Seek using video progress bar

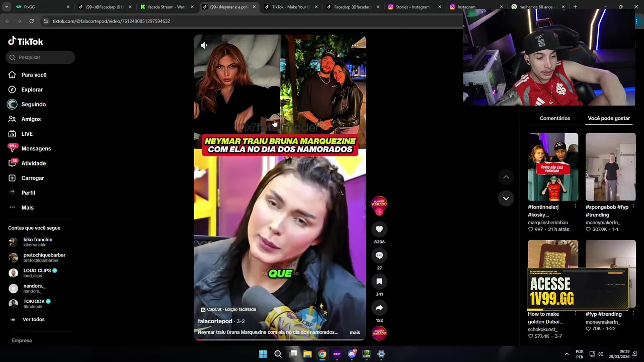[280, 340]
